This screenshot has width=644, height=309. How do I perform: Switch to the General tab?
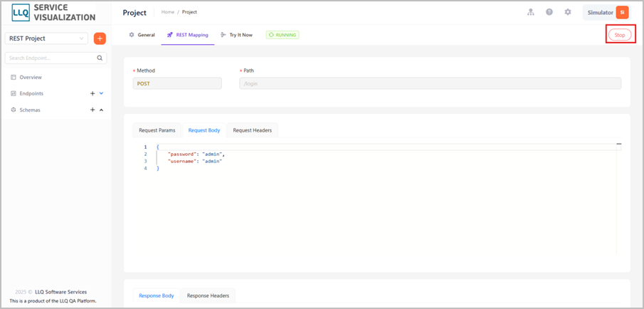(142, 35)
